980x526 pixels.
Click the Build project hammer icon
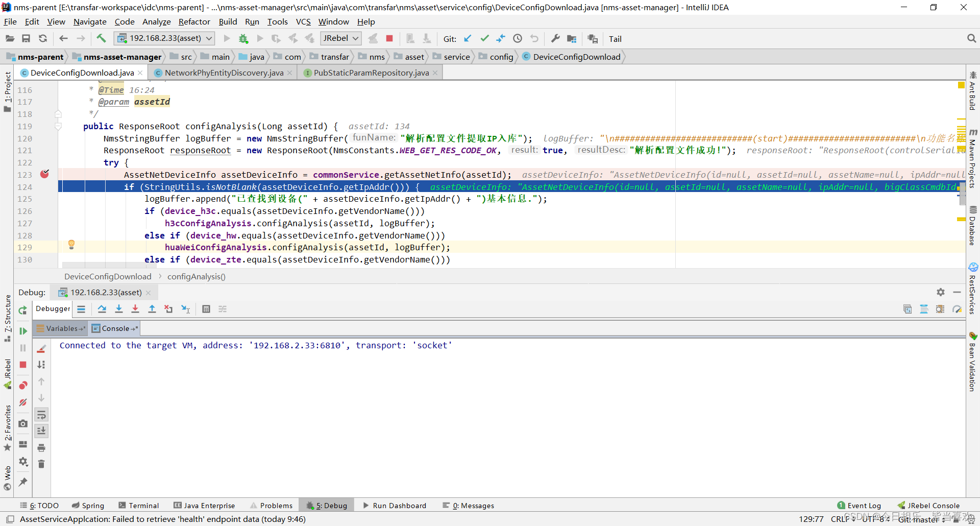coord(101,38)
